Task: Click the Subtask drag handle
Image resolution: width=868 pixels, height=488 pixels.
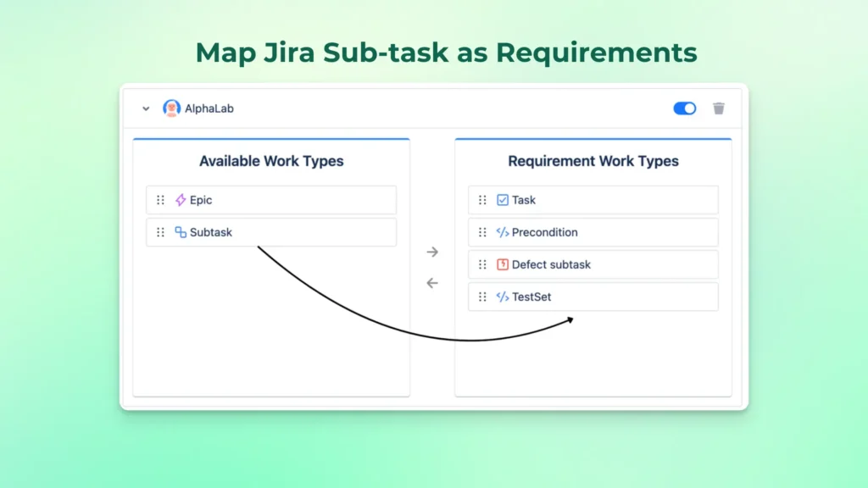Action: [x=160, y=232]
